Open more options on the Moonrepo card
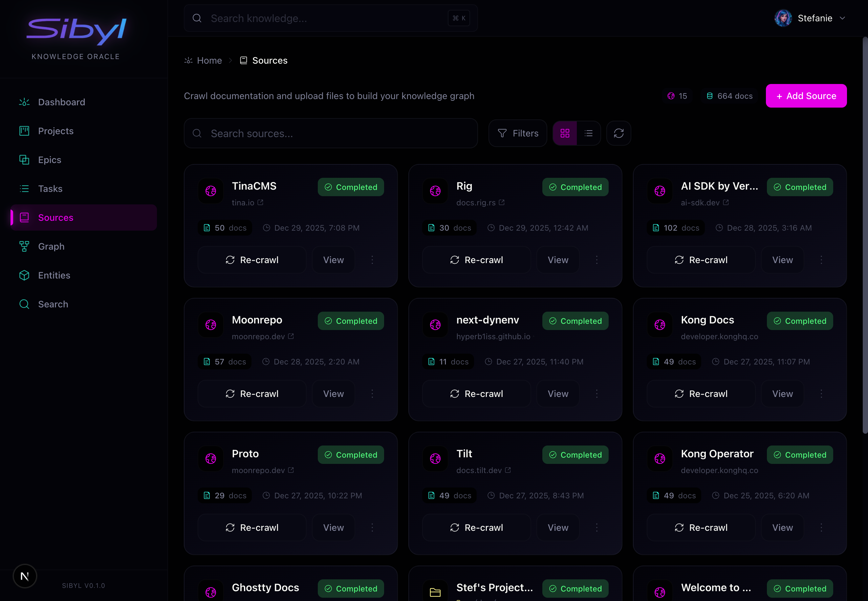This screenshot has width=868, height=601. (x=372, y=394)
